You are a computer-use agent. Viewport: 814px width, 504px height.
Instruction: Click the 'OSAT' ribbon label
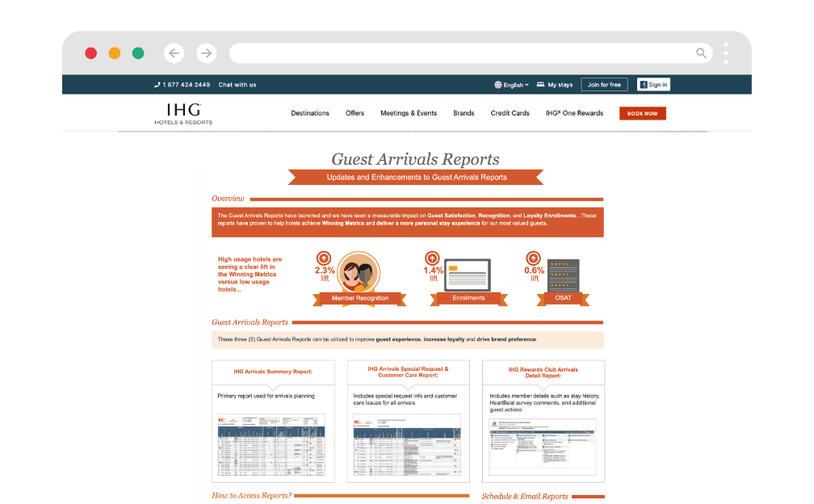click(x=563, y=298)
